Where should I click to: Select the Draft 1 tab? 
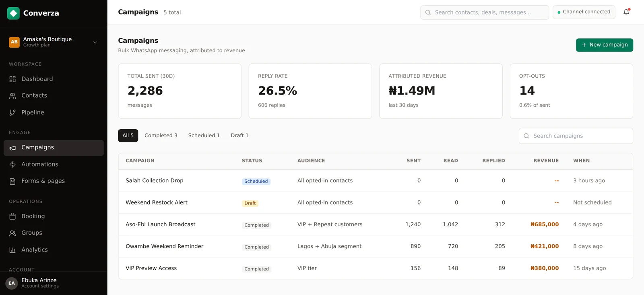pos(239,136)
